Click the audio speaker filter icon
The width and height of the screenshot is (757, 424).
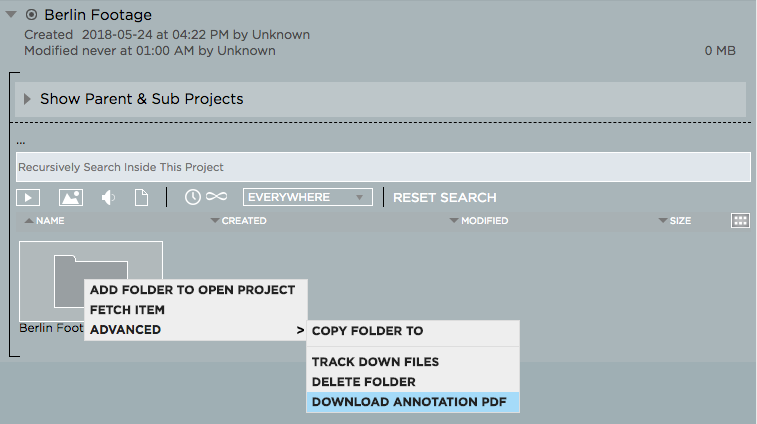pos(108,198)
